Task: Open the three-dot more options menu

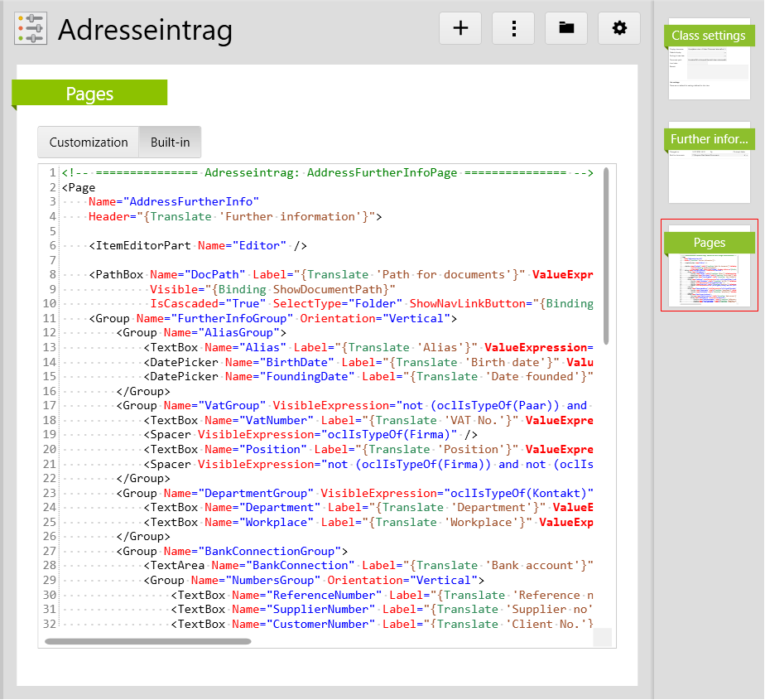Action: (513, 28)
